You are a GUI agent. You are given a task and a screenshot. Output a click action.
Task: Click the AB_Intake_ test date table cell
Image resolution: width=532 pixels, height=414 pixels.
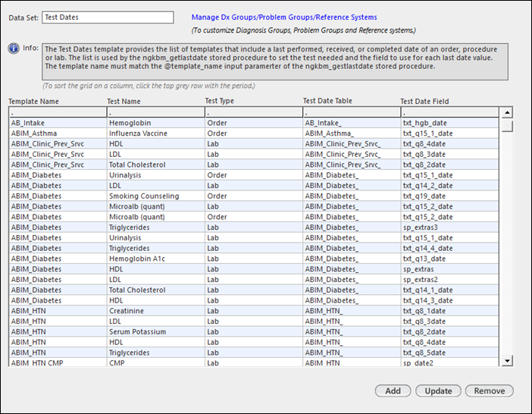point(352,123)
